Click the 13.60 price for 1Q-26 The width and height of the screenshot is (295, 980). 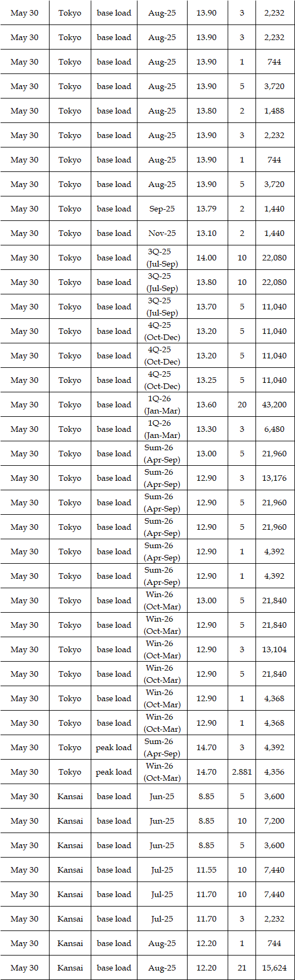coord(206,405)
